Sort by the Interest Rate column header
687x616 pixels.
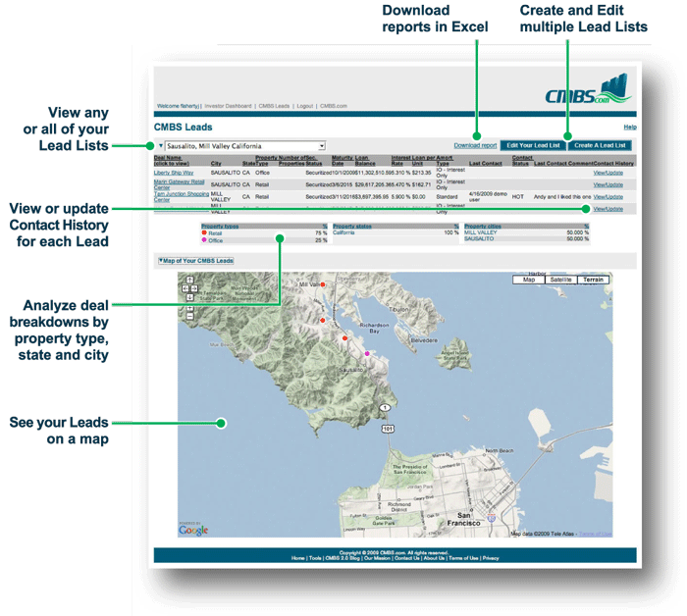[x=400, y=160]
